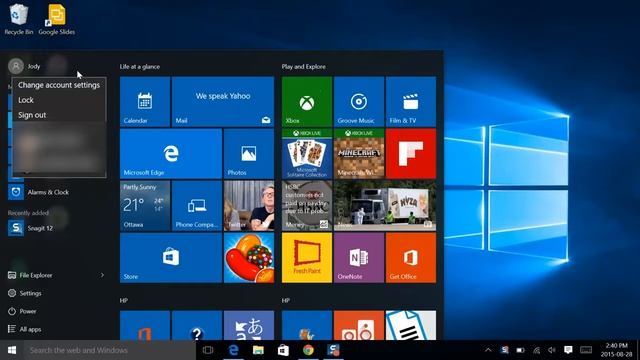Open File Explorer from the taskbar
Viewport: 640px width, 360px height.
point(258,350)
